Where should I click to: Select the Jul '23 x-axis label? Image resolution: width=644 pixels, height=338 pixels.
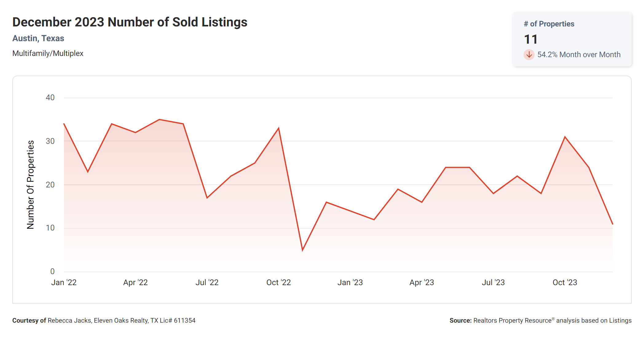coord(493,282)
